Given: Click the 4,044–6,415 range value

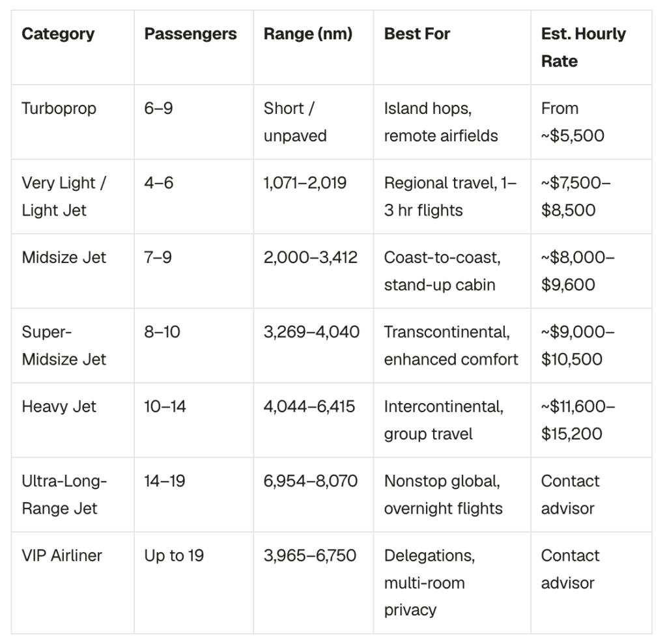Looking at the screenshot, I should (x=309, y=406).
